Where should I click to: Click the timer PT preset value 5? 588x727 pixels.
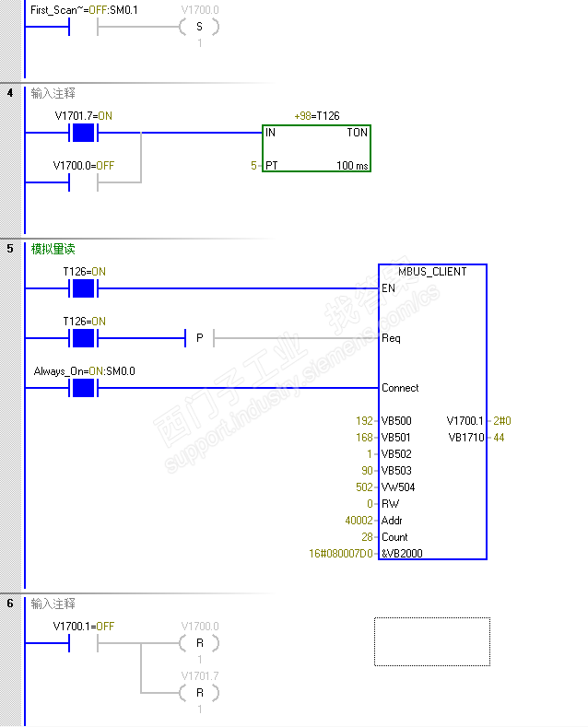tap(253, 166)
